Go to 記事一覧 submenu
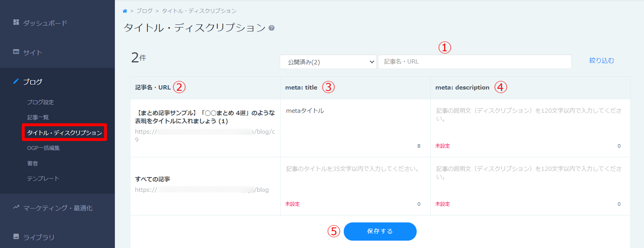This screenshot has width=644, height=248. 38,117
